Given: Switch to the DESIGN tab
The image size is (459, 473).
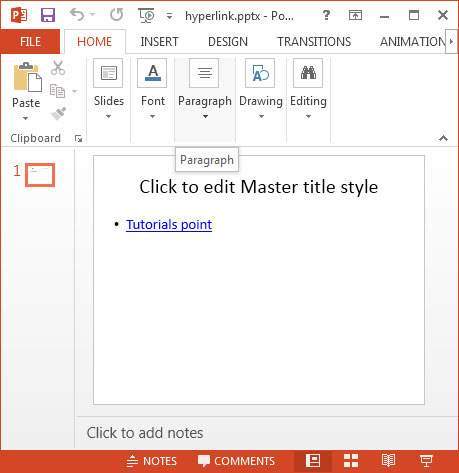Looking at the screenshot, I should pyautogui.click(x=228, y=42).
